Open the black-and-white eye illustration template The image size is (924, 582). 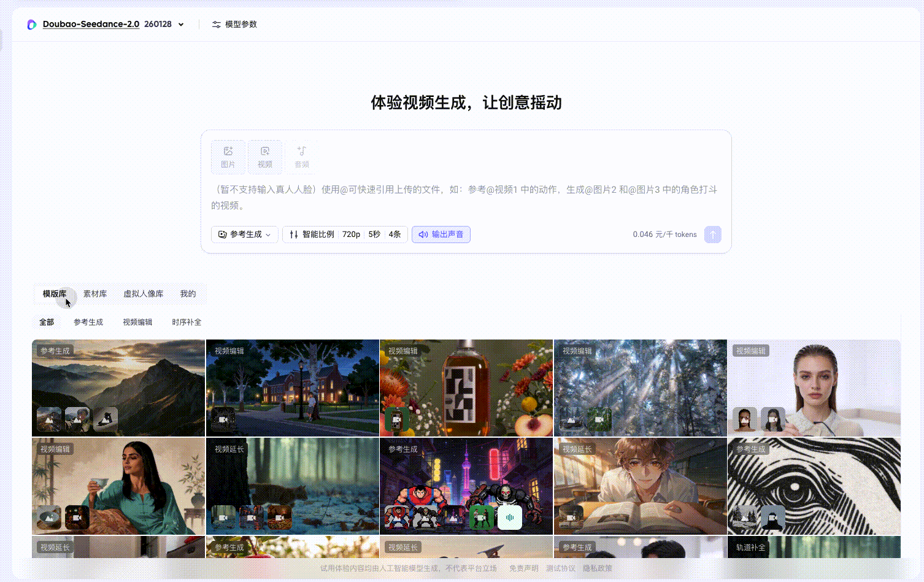click(814, 486)
